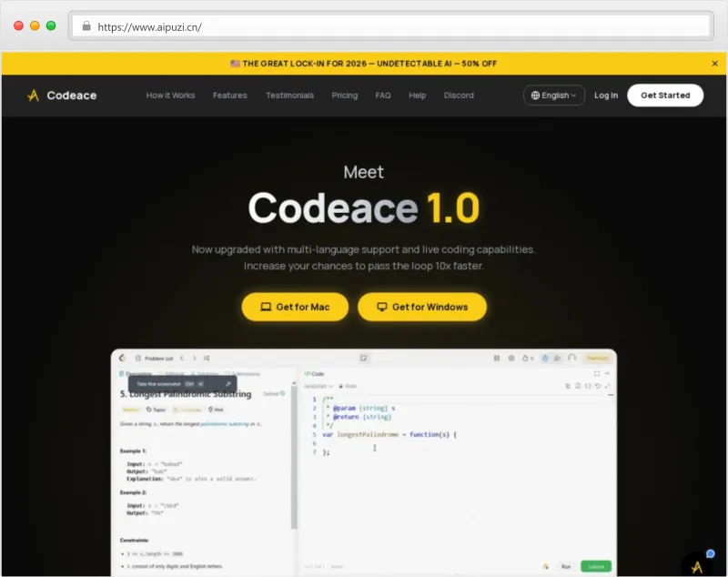Click the forward arrow beside Problem List

[x=194, y=358]
